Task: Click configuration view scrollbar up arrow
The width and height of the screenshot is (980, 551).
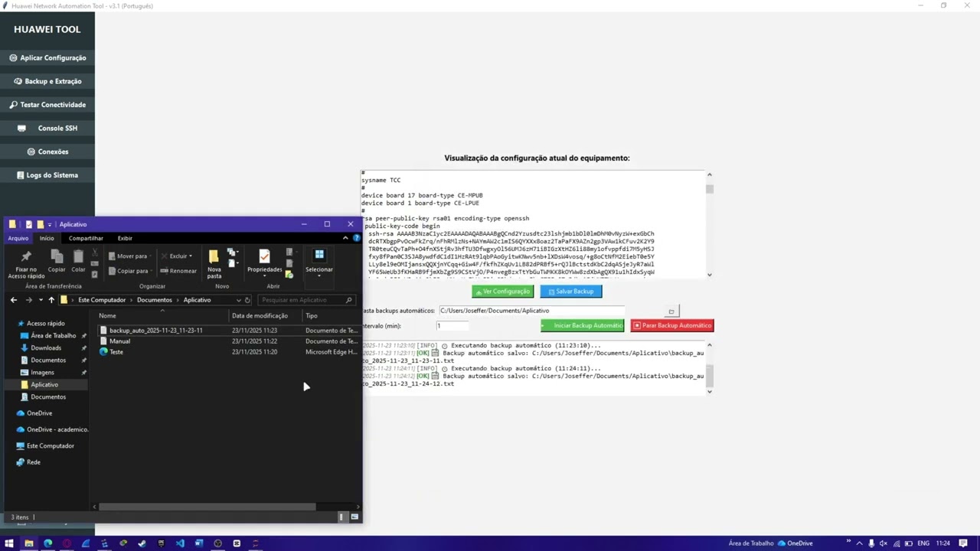Action: pos(710,175)
